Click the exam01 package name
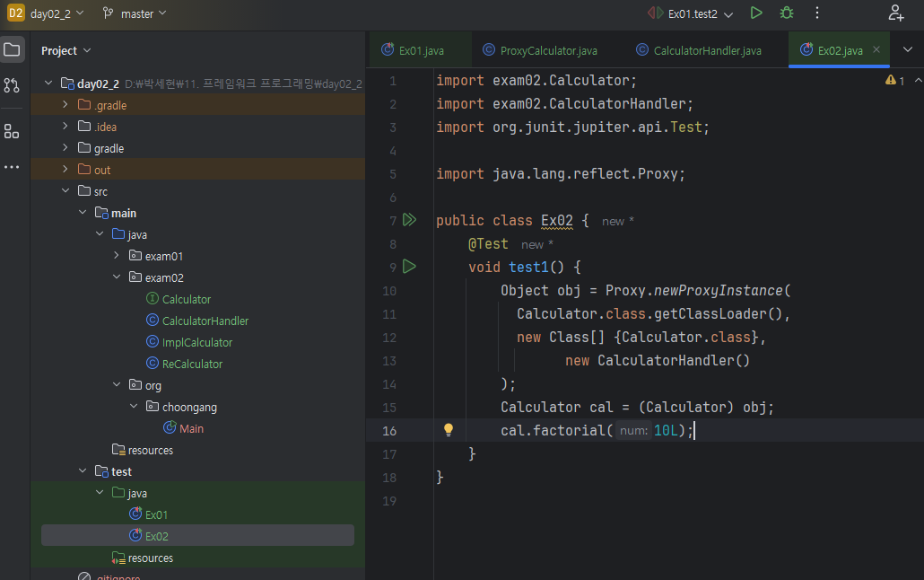 (164, 256)
